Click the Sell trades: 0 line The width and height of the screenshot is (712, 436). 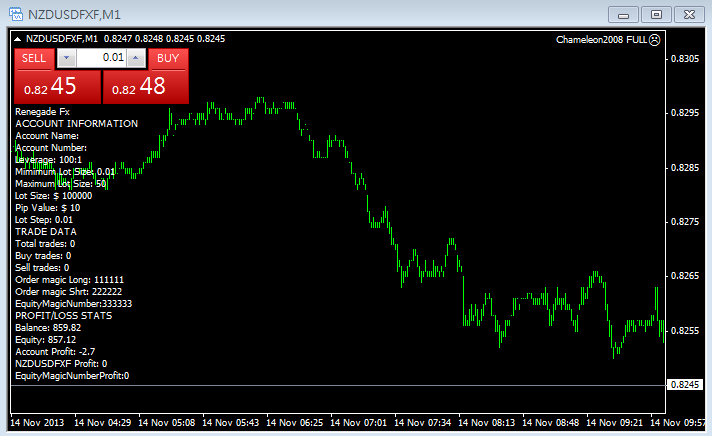coord(42,268)
